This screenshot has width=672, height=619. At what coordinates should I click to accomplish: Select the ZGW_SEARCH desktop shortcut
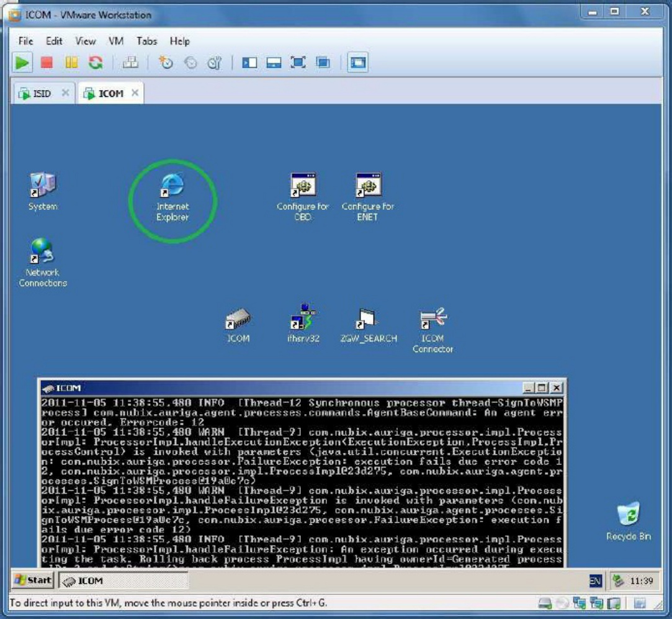[x=368, y=326]
